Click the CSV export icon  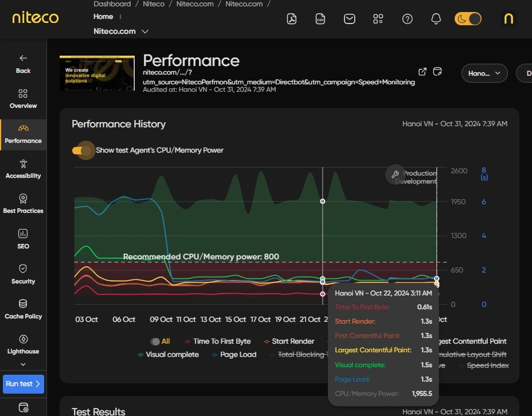[x=320, y=19]
